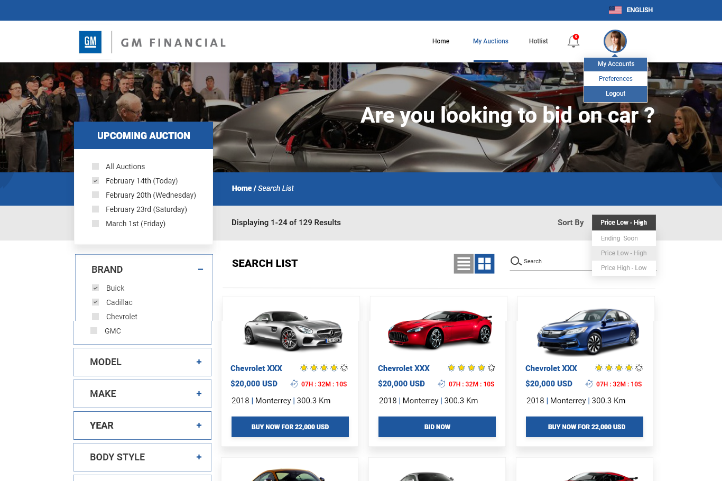The image size is (722, 481).
Task: Check February 23rd (Saturday) checkbox
Action: pos(95,209)
